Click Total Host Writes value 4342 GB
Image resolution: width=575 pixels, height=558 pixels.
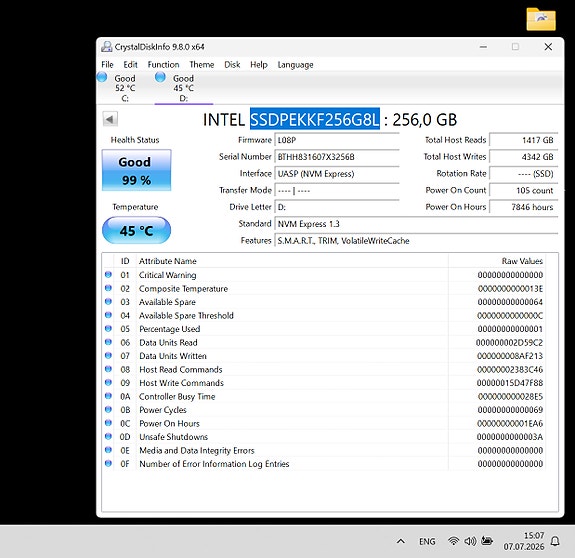(524, 157)
